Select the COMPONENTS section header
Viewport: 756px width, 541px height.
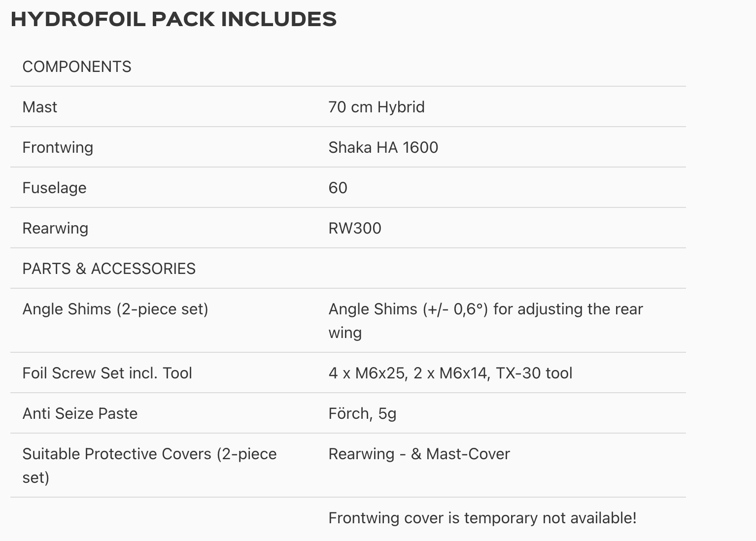pyautogui.click(x=77, y=67)
